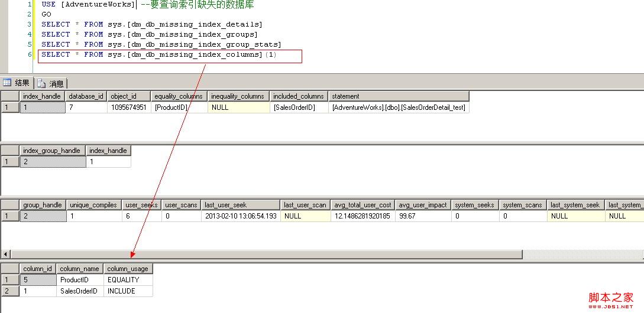Select the index_group_handle column header

(x=53, y=151)
